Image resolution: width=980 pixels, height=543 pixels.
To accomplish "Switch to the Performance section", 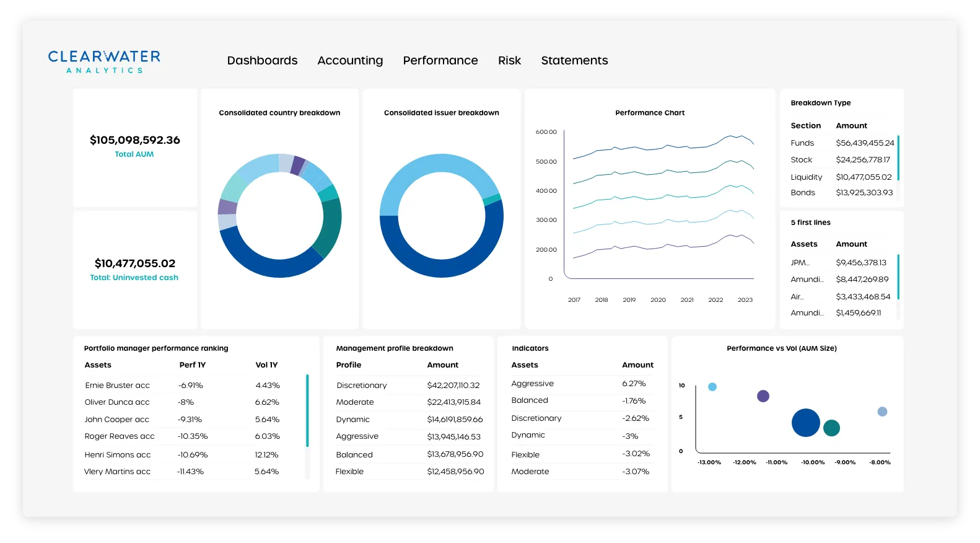I will (440, 61).
